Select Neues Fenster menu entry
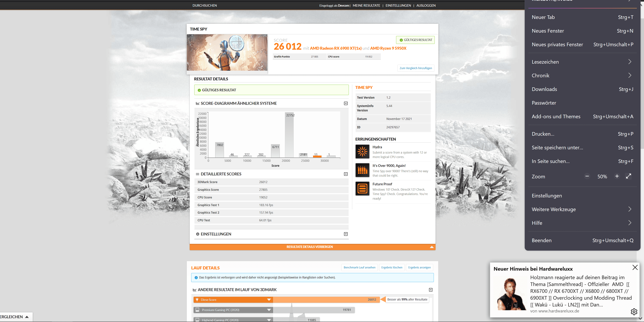 click(583, 31)
